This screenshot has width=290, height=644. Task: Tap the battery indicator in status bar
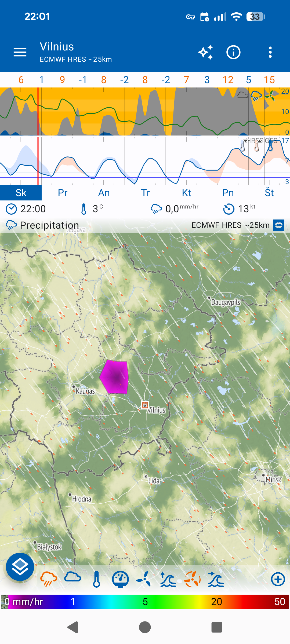click(256, 17)
